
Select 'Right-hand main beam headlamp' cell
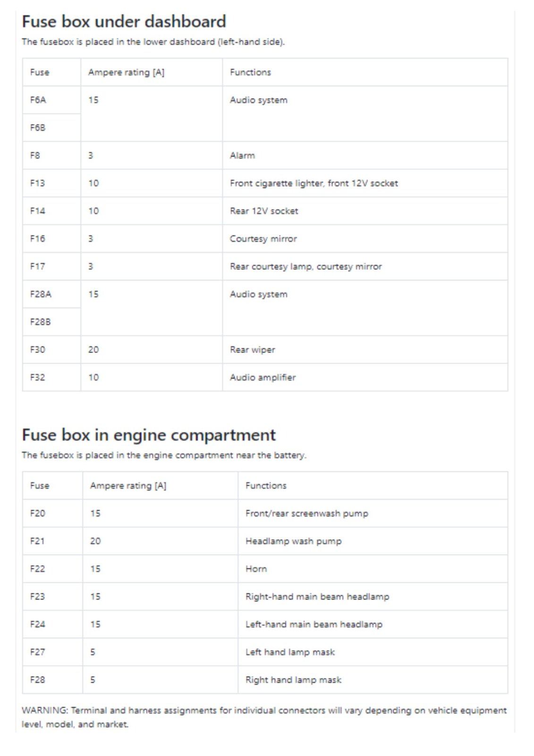coord(373,596)
